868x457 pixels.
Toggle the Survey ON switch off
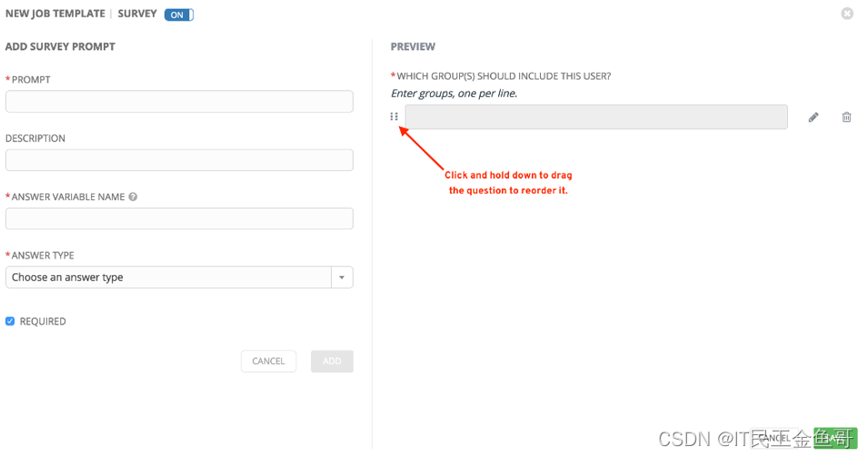point(179,15)
